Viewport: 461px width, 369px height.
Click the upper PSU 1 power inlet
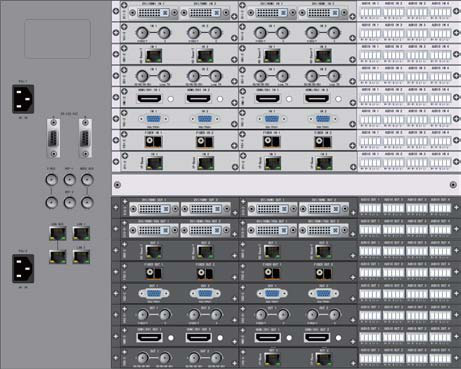(x=23, y=99)
